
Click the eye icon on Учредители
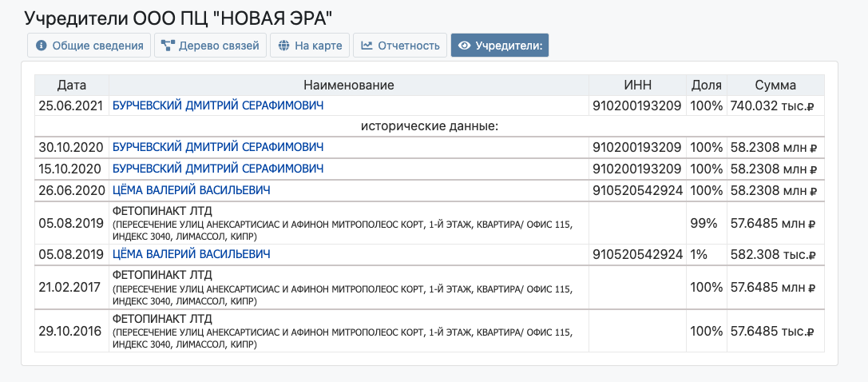[464, 46]
